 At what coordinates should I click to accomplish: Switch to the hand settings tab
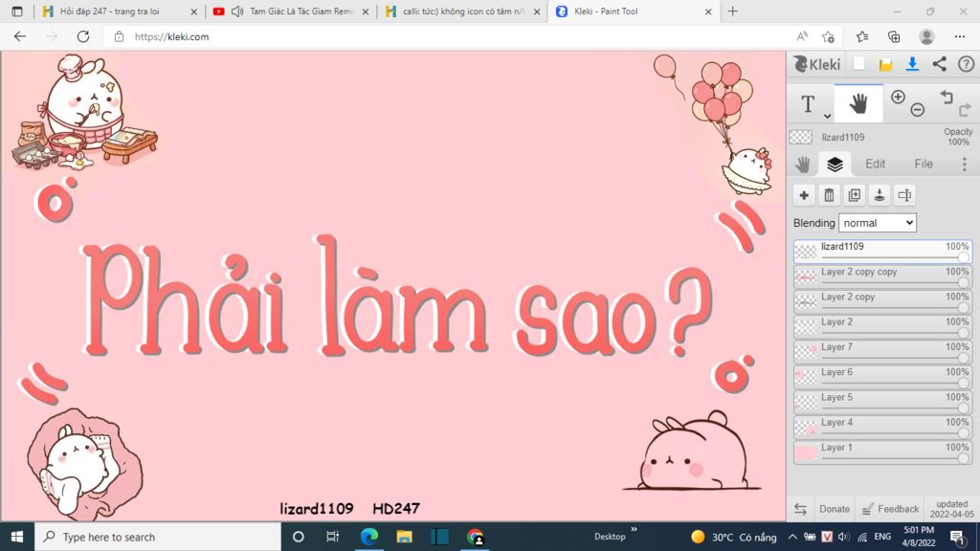click(803, 164)
